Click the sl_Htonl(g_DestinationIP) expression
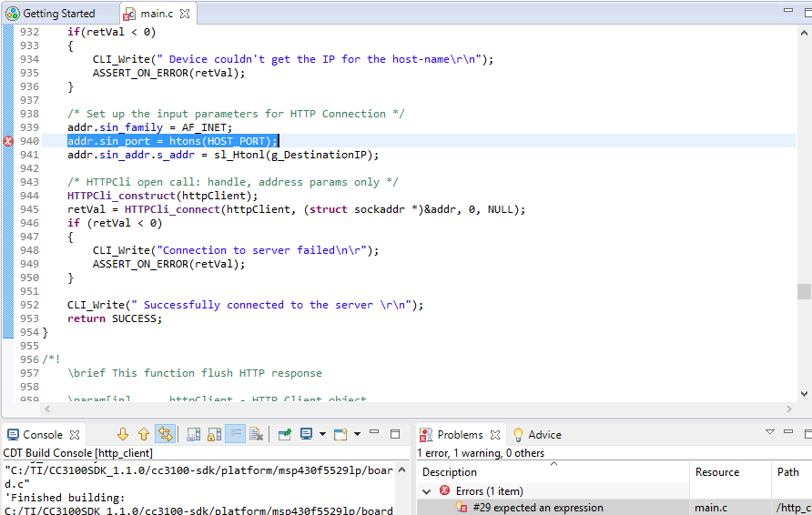This screenshot has height=515, width=812. pos(293,155)
